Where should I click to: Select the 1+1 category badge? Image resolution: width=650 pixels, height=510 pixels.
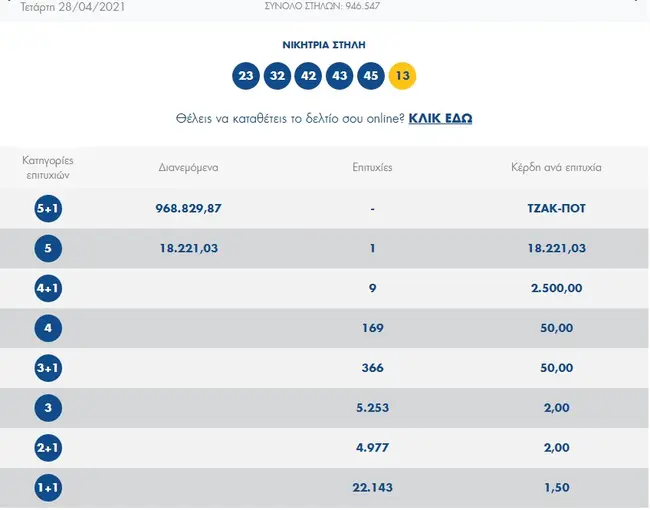click(x=48, y=488)
